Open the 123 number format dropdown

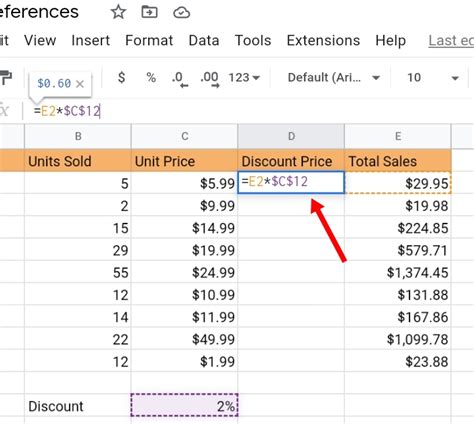pos(244,78)
